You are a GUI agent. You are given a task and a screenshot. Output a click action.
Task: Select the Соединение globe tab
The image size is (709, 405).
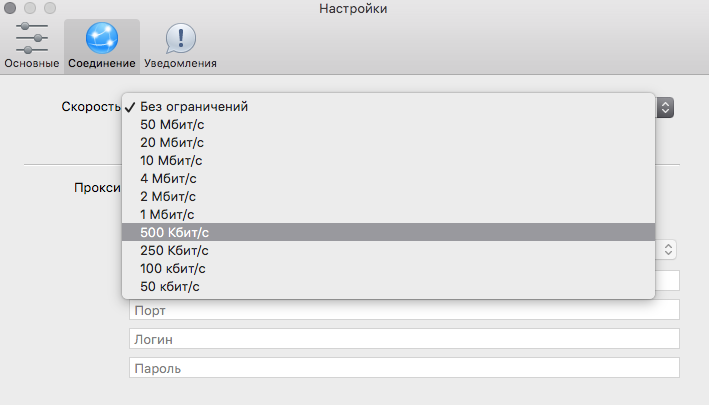pyautogui.click(x=102, y=45)
